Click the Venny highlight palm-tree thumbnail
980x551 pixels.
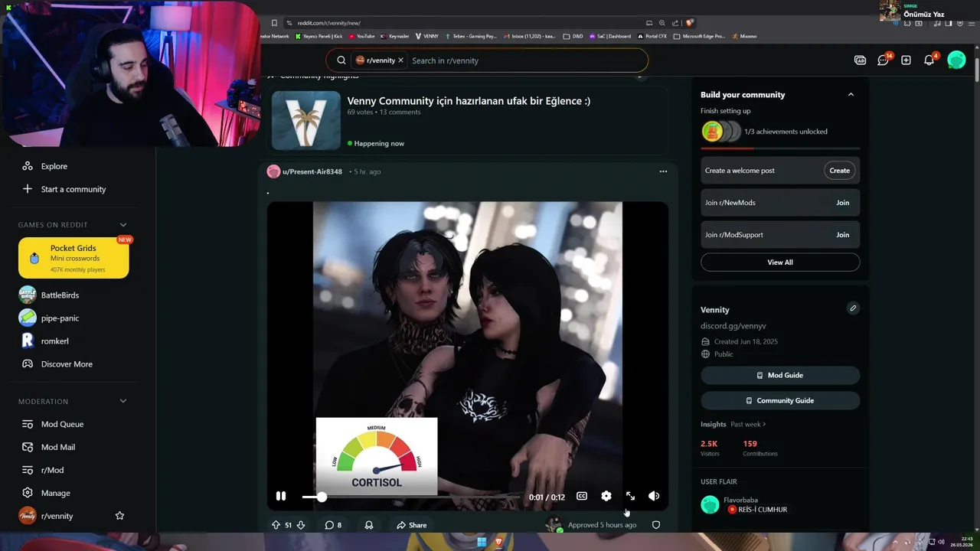pyautogui.click(x=306, y=120)
